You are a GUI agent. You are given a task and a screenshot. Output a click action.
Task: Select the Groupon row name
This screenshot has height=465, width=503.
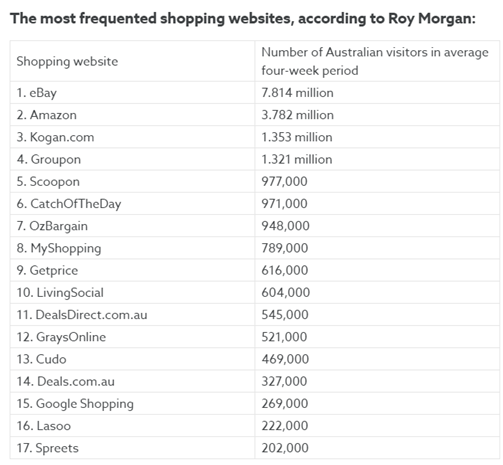(x=49, y=159)
